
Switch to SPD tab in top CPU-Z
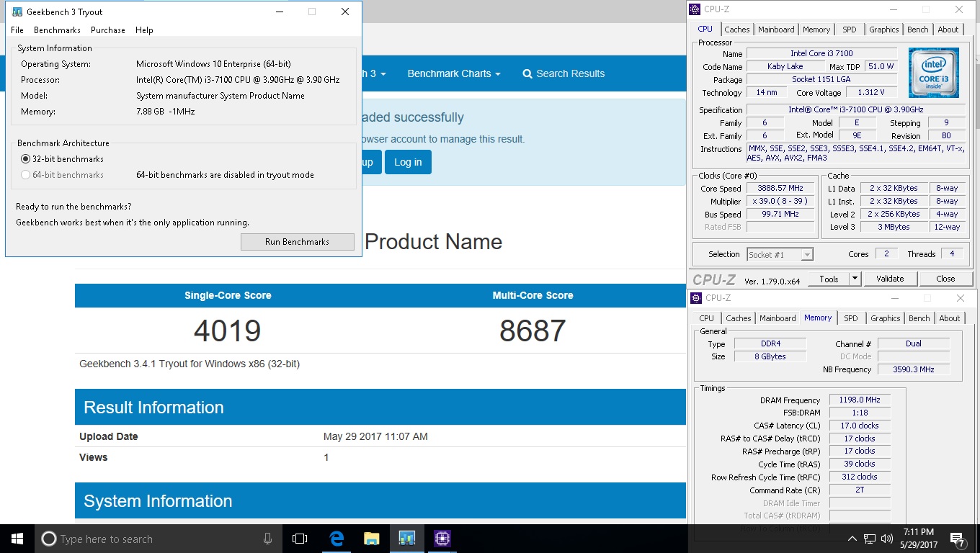[x=850, y=30]
